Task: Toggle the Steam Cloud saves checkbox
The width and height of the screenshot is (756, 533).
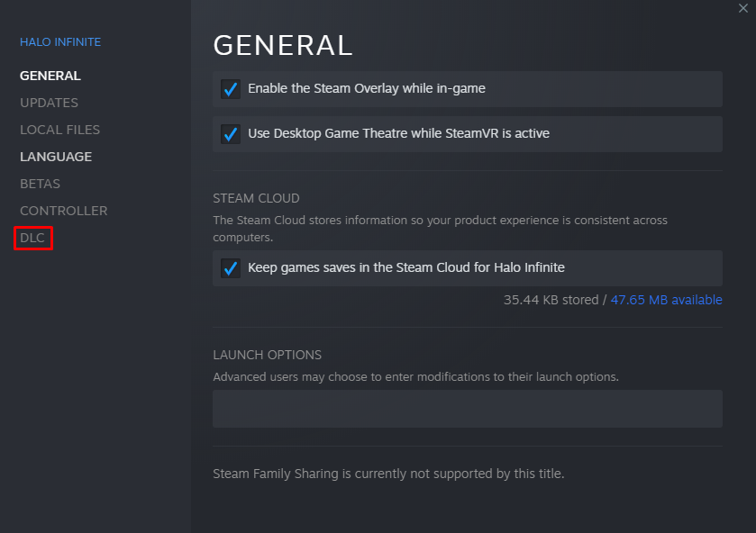Action: [231, 268]
